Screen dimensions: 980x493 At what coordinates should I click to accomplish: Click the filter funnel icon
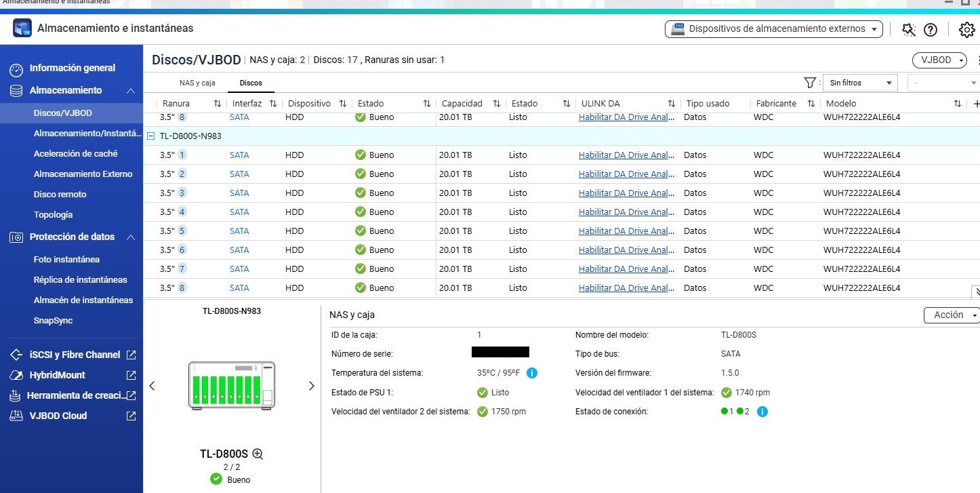[x=809, y=82]
